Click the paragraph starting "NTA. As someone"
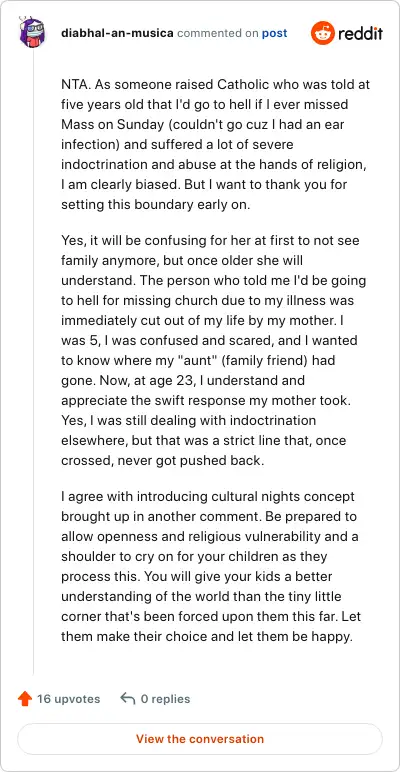 click(215, 145)
